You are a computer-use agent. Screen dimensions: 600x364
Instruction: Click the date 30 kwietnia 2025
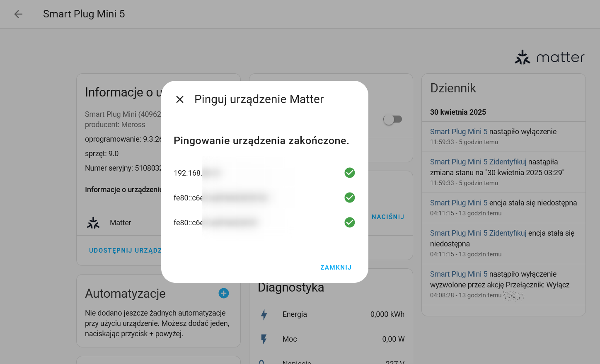click(x=458, y=112)
